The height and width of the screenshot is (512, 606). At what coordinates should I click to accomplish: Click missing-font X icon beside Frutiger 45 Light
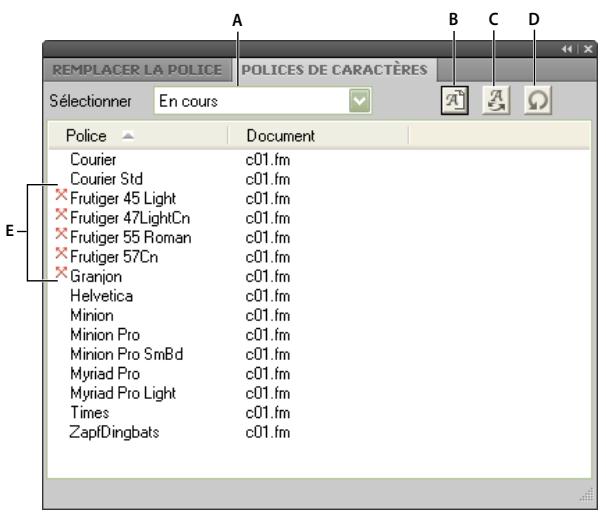click(61, 194)
